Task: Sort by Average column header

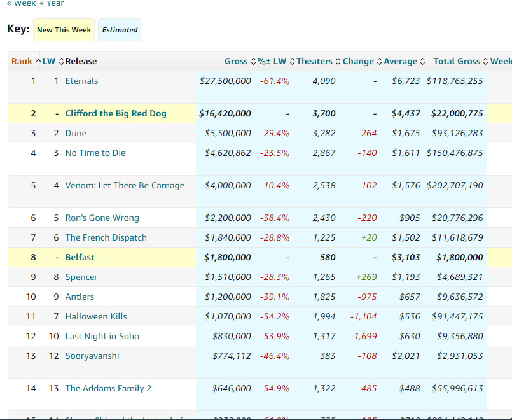Action: click(x=401, y=61)
